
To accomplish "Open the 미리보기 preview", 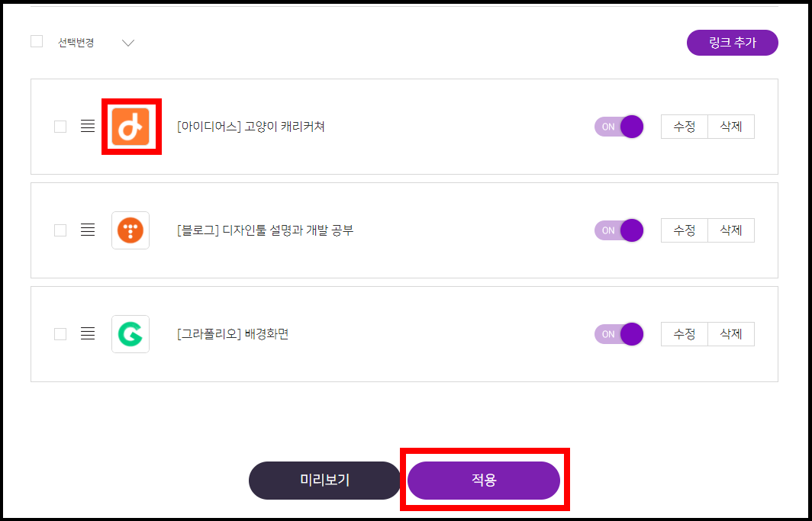I will click(324, 481).
